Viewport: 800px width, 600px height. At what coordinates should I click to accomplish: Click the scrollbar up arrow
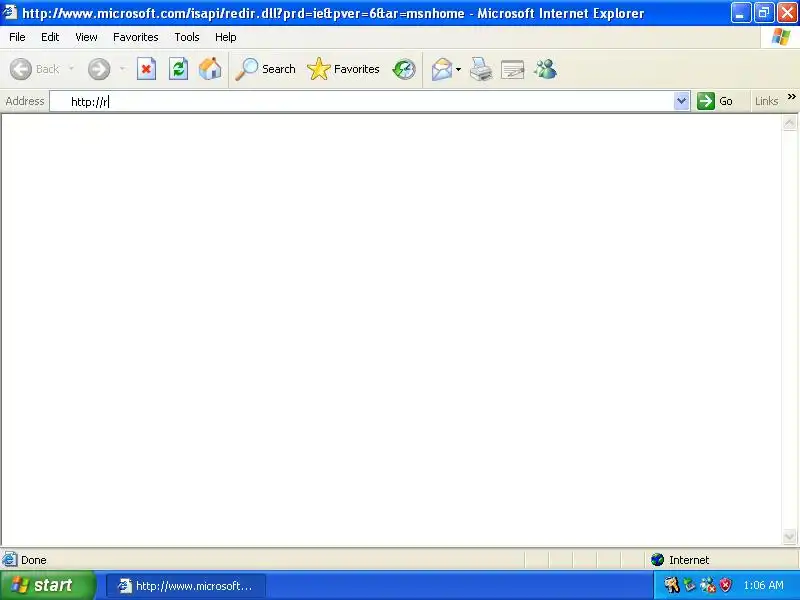click(789, 122)
